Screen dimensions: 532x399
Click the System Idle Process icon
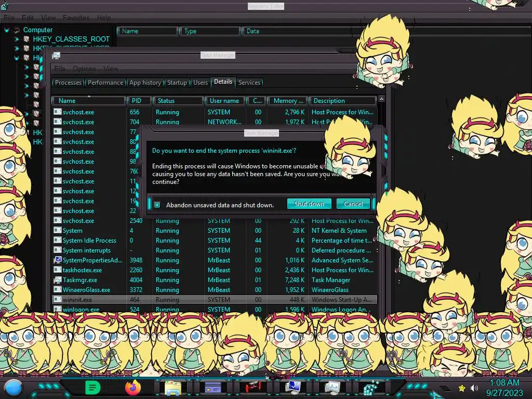point(58,240)
